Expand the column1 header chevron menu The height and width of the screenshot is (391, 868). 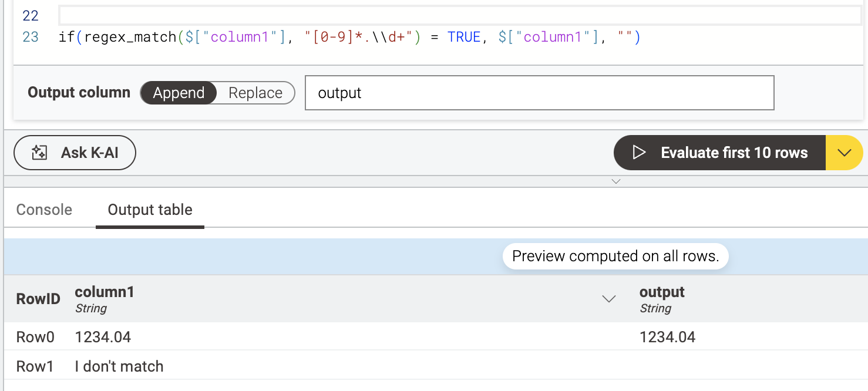(609, 299)
